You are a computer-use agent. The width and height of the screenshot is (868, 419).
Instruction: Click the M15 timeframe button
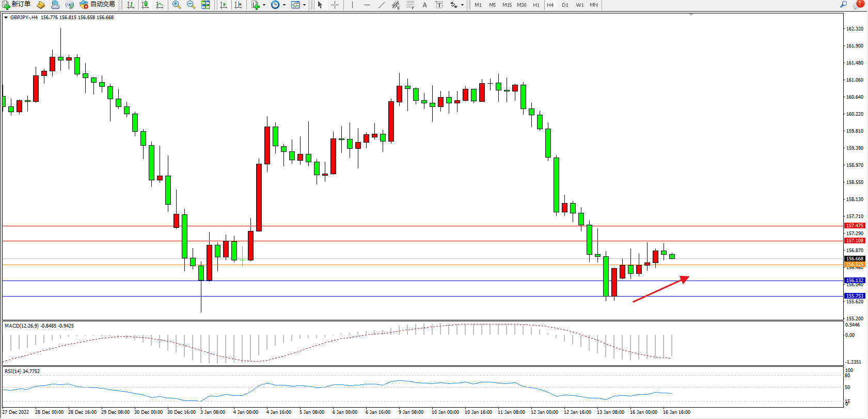pos(507,5)
